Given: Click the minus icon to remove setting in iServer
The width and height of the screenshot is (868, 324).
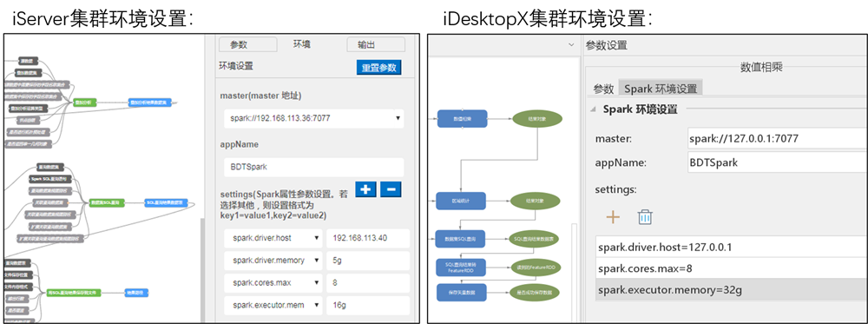Looking at the screenshot, I should [x=391, y=189].
